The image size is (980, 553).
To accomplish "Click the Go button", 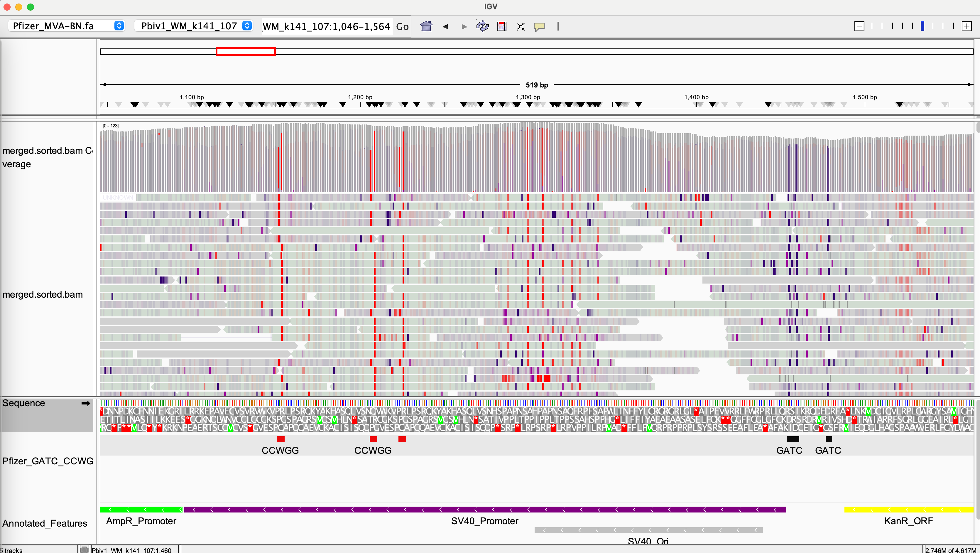I will (402, 26).
